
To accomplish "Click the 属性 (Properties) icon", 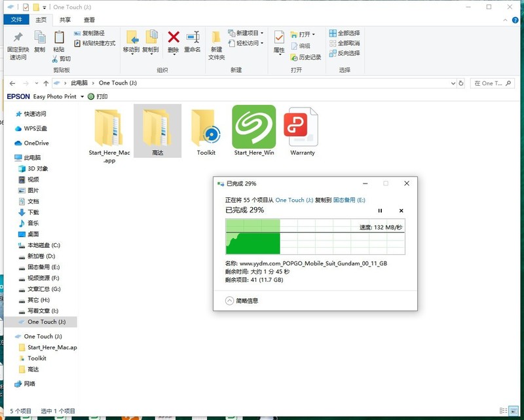I will pyautogui.click(x=278, y=38).
